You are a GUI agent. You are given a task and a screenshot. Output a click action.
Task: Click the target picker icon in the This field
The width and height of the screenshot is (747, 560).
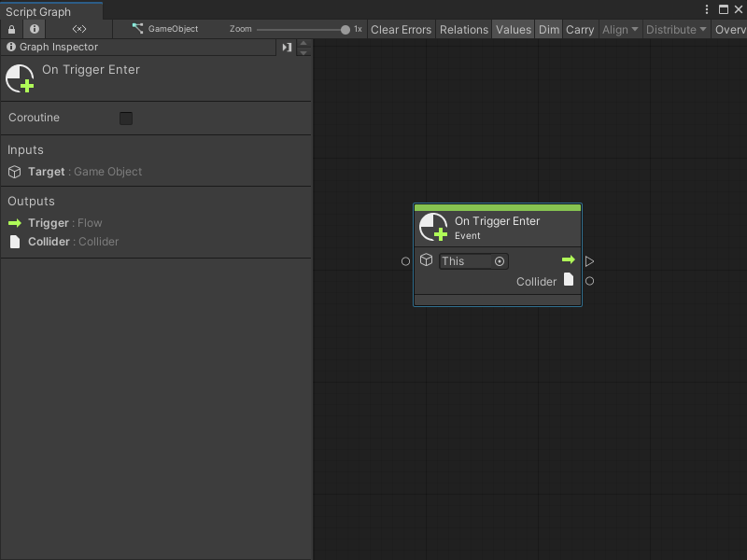(498, 261)
